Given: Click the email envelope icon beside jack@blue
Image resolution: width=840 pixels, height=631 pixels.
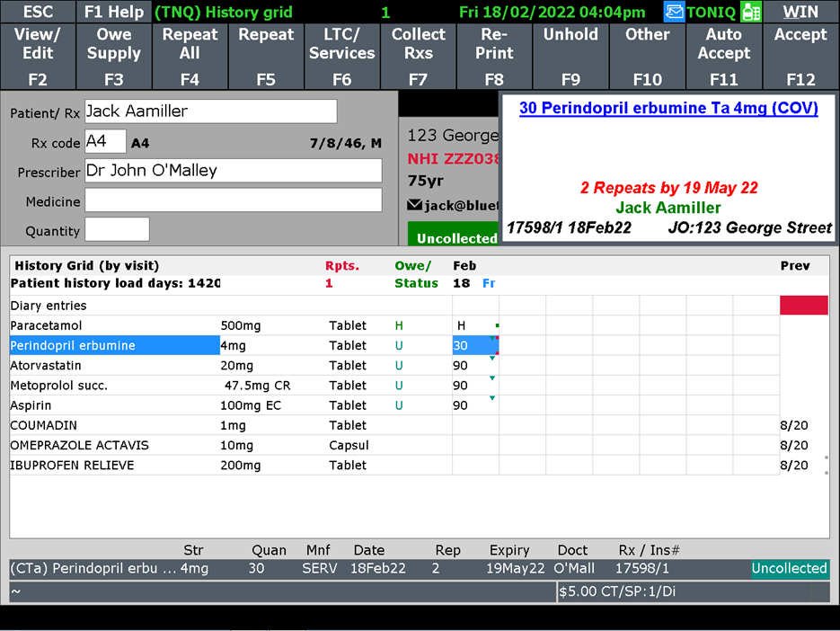Looking at the screenshot, I should (x=414, y=205).
